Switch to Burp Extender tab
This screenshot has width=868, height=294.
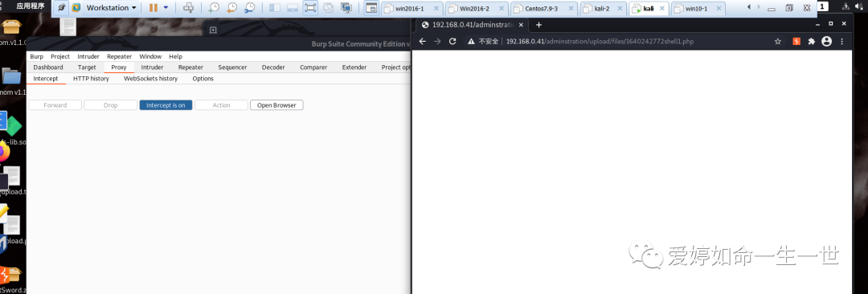click(354, 67)
